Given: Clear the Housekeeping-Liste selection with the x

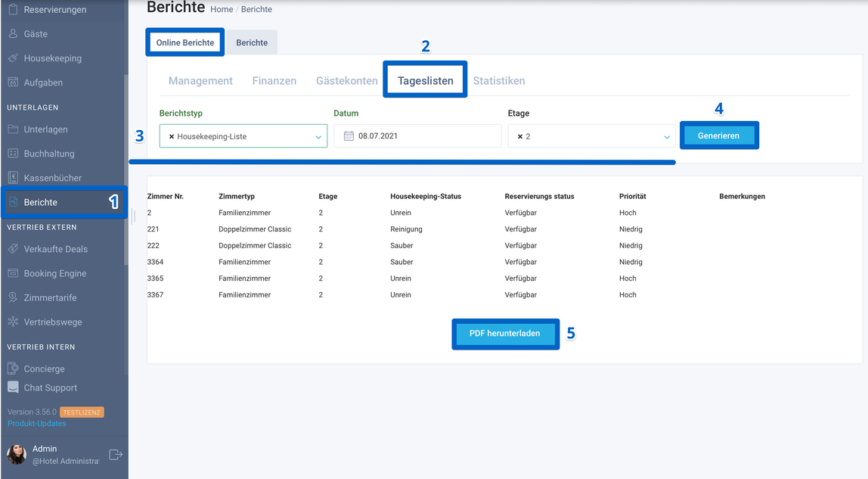Looking at the screenshot, I should click(172, 136).
